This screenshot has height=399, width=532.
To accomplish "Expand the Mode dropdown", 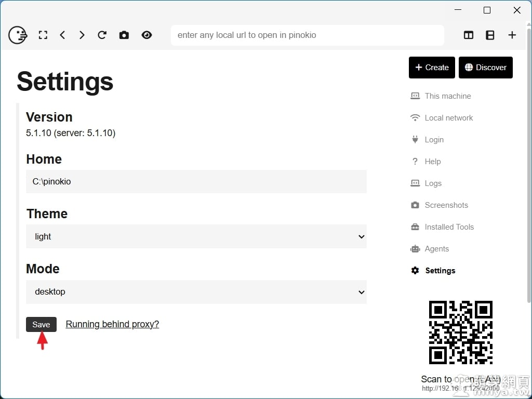I will coord(196,292).
